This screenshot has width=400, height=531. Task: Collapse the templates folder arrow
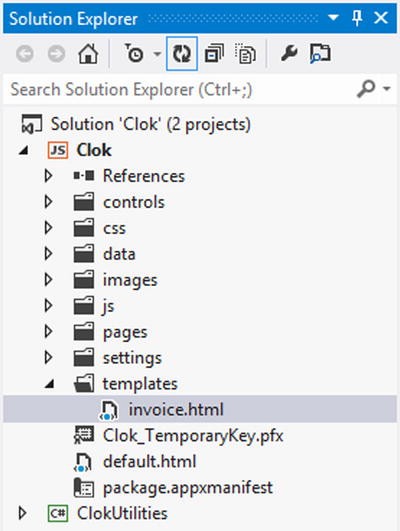[50, 384]
